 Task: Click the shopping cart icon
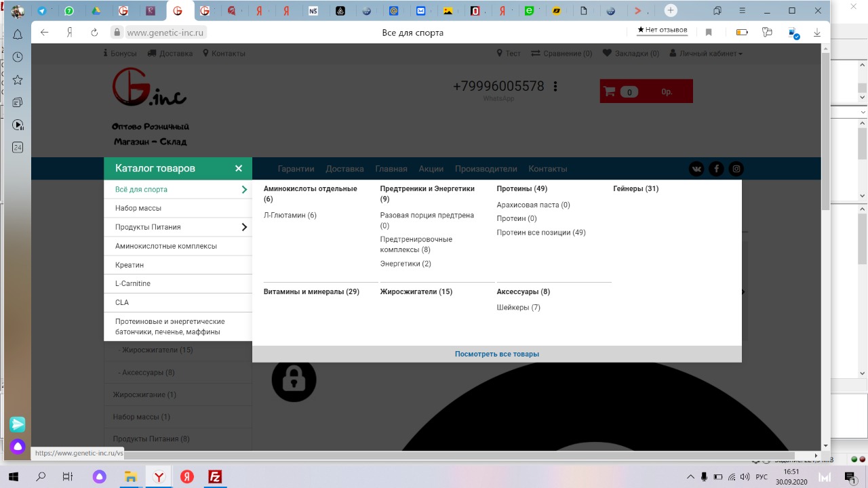(x=610, y=91)
